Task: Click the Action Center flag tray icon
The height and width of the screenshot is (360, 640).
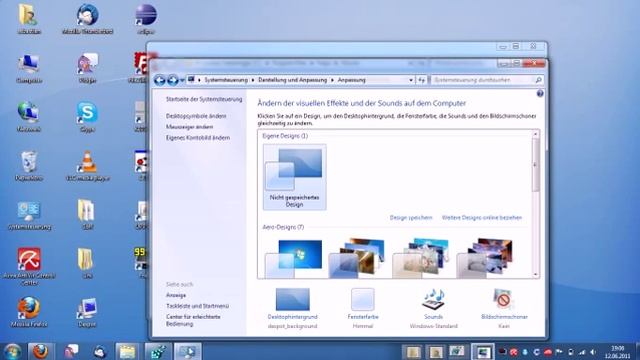Action: point(559,352)
